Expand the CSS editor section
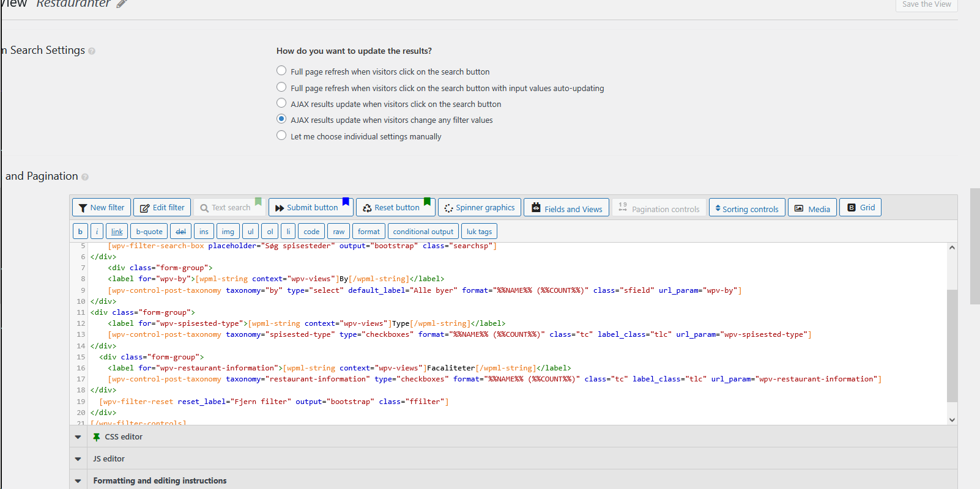Viewport: 980px width, 489px height. [x=78, y=437]
